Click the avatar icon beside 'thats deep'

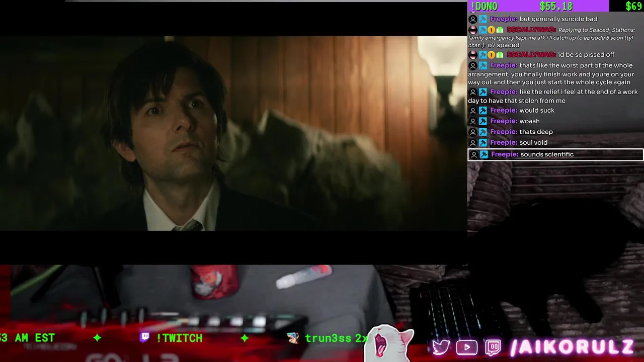click(x=472, y=132)
